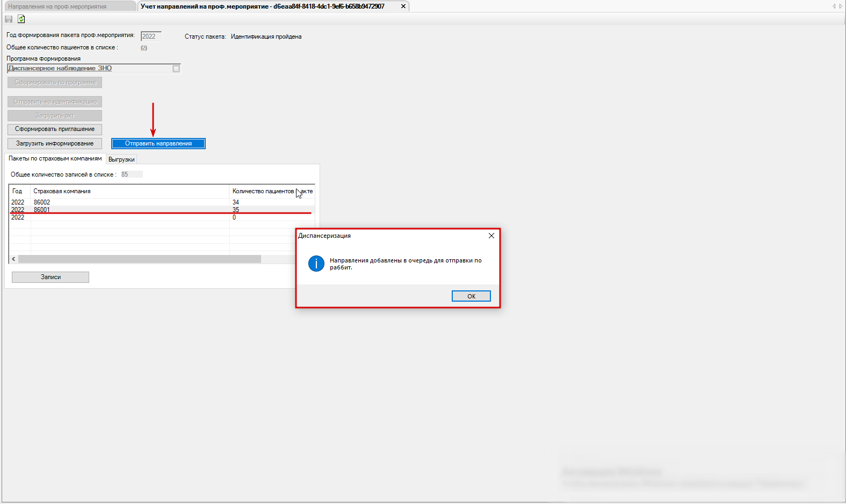Sort by the Год column header
Screen dimensions: 846x504
pos(20,191)
